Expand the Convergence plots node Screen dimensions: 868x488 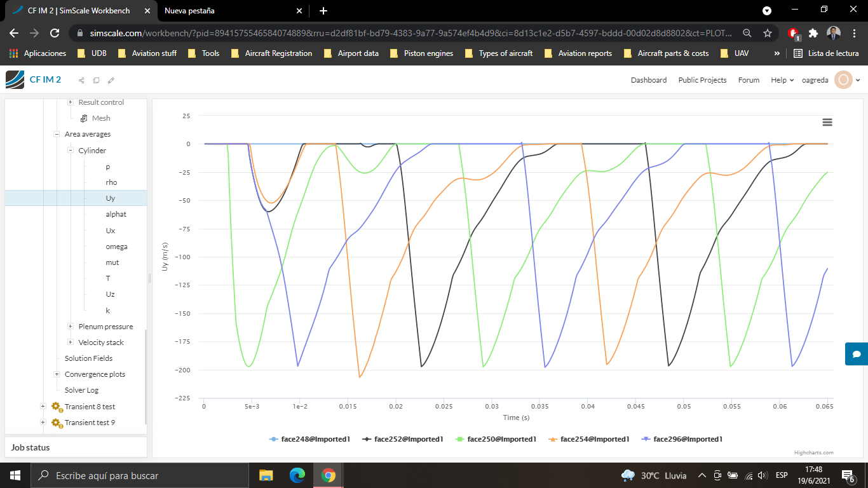point(57,374)
